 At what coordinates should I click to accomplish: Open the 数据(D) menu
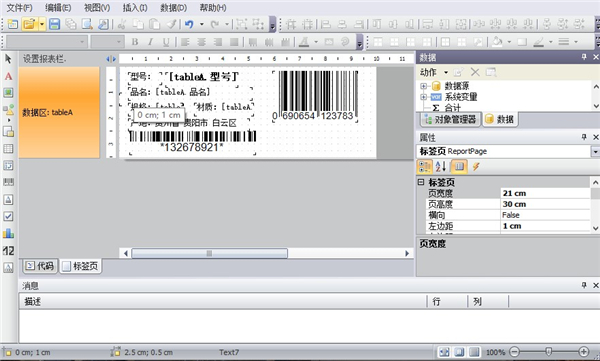coord(173,8)
